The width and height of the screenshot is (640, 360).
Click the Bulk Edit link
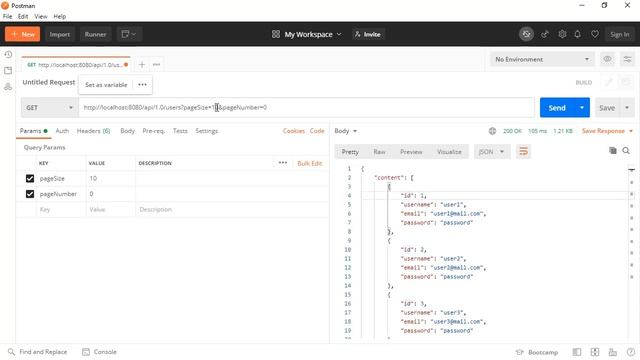pos(310,163)
